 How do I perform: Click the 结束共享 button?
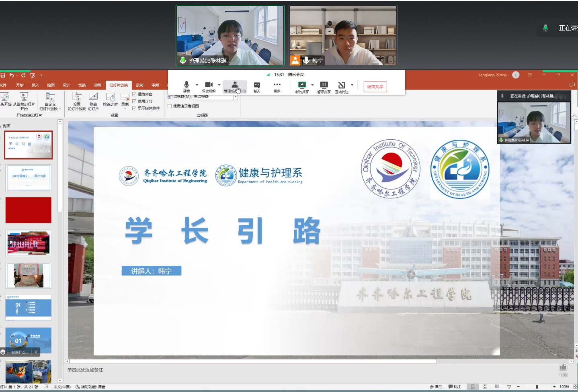point(375,87)
